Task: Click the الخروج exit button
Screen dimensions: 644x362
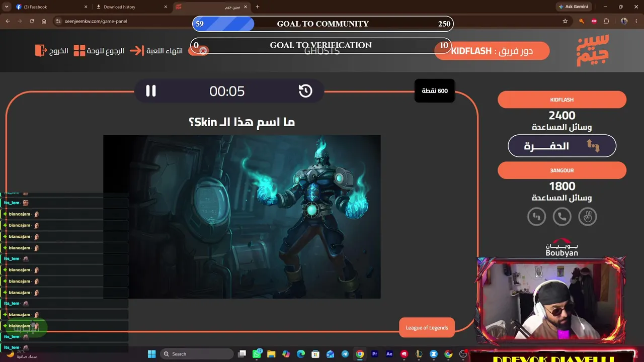Action: [51, 51]
